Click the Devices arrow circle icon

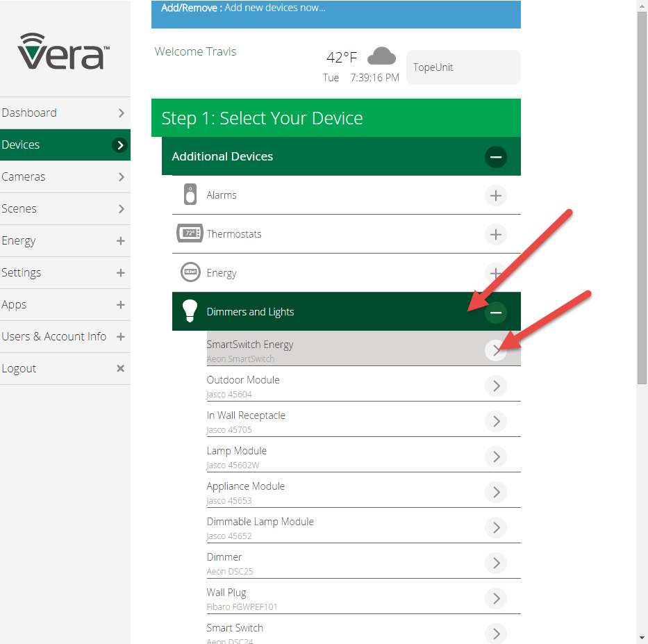(x=120, y=145)
